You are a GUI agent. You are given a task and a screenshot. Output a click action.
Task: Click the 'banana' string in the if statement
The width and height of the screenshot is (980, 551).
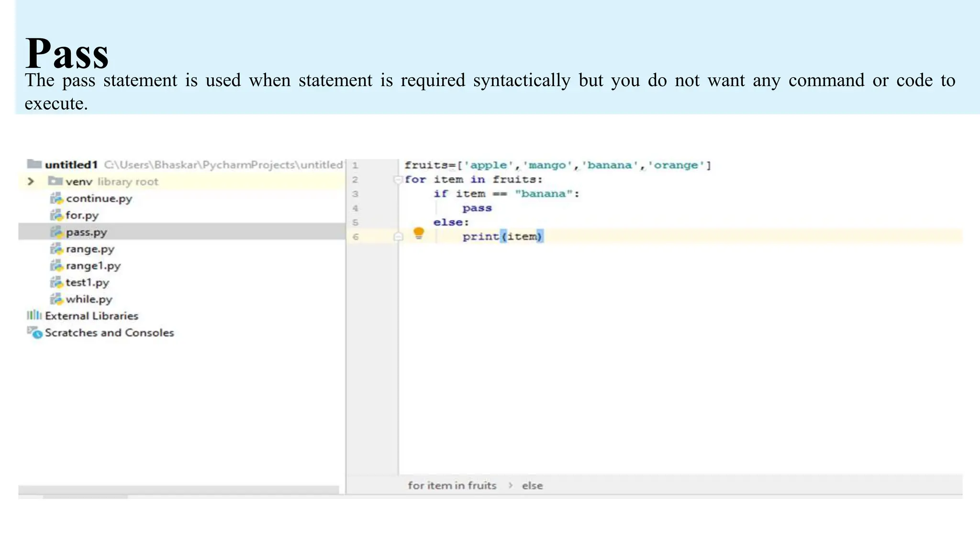pos(543,194)
